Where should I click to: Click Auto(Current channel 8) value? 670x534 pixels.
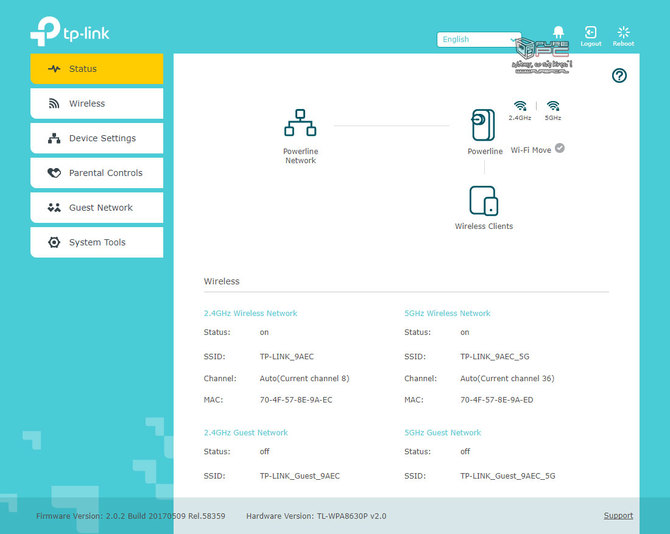(x=305, y=378)
